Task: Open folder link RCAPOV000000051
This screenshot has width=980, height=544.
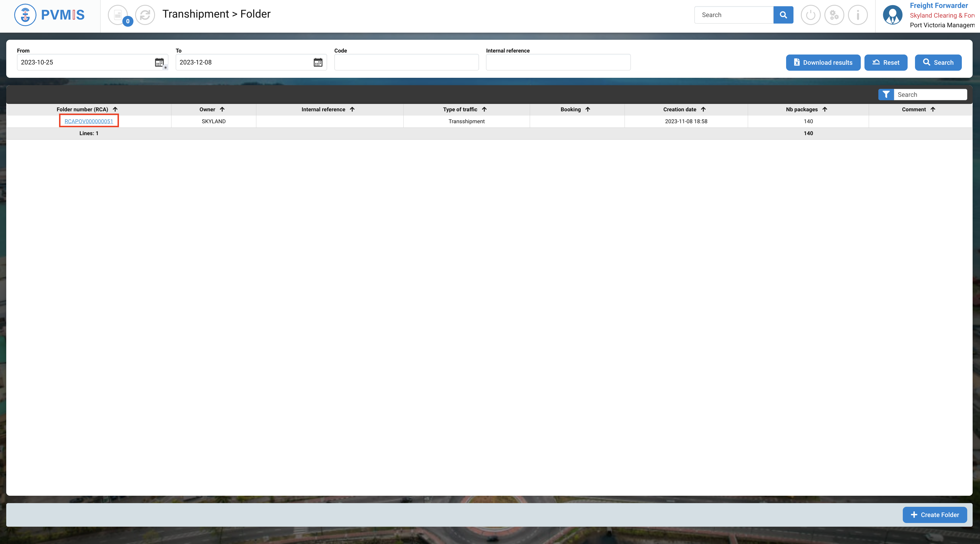Action: pyautogui.click(x=89, y=121)
